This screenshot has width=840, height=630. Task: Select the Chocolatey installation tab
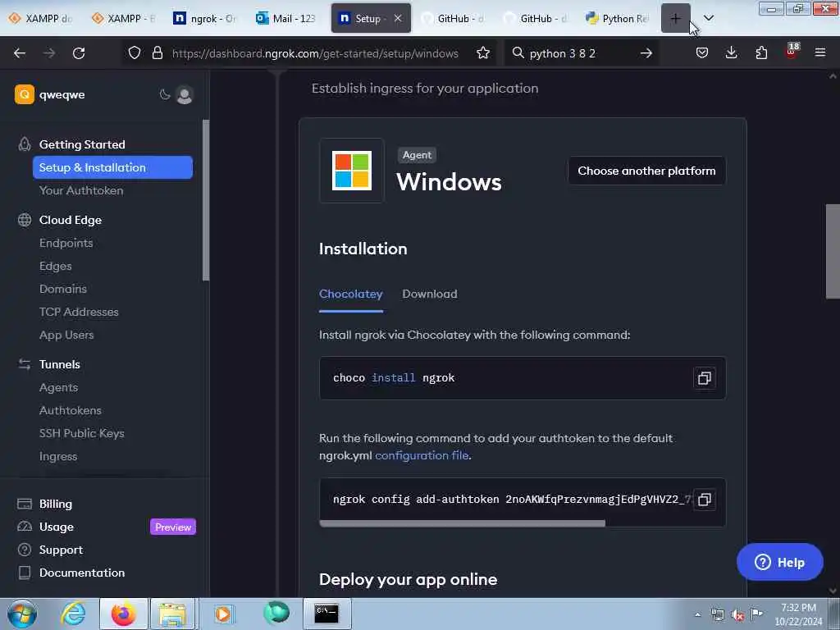pos(351,294)
